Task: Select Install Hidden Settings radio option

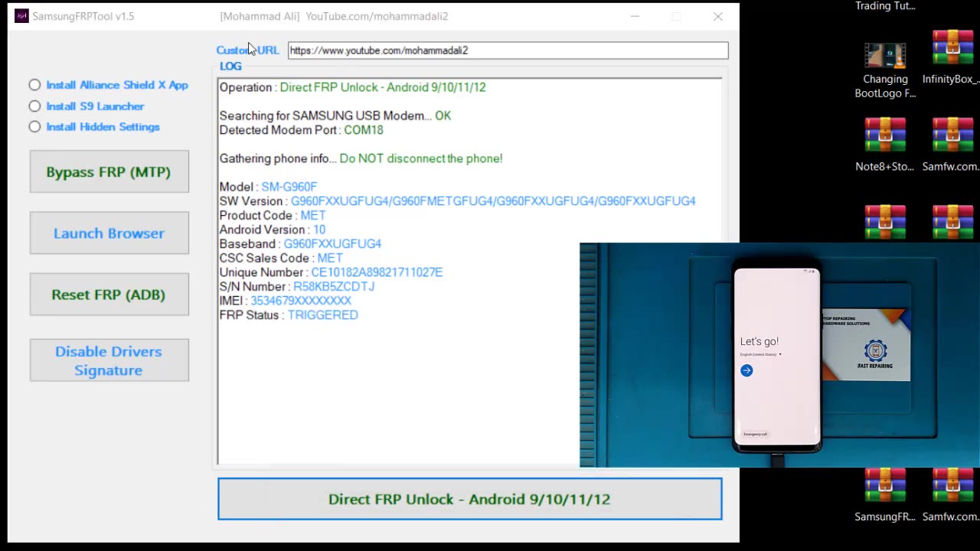Action: [34, 127]
